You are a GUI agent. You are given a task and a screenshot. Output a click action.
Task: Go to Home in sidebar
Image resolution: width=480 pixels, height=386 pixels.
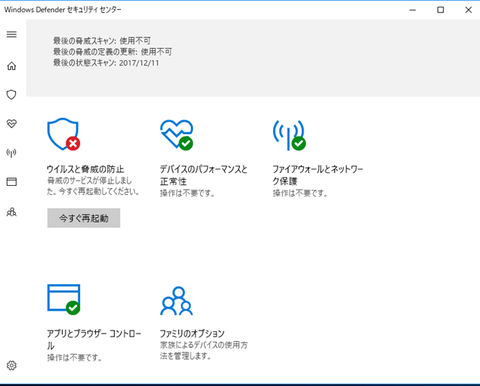12,66
